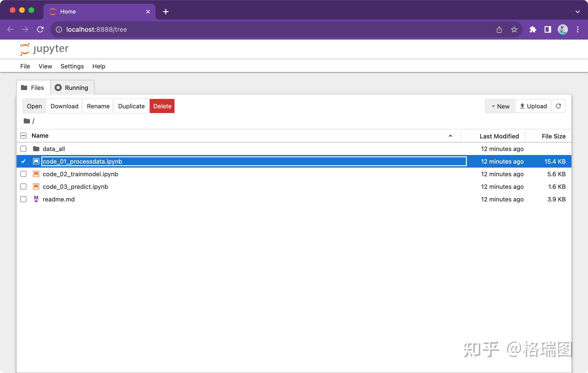Open the New dropdown menu
588x373 pixels.
pos(500,106)
